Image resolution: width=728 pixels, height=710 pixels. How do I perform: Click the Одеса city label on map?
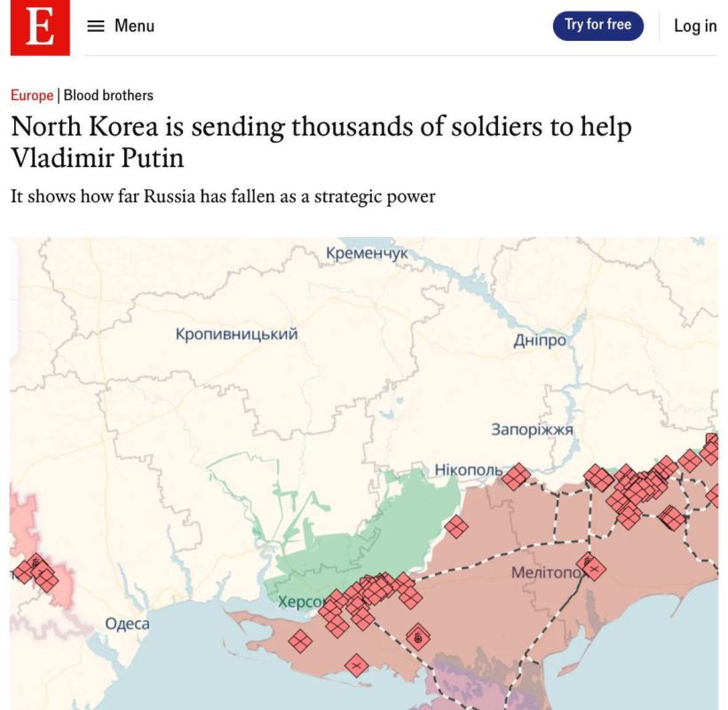click(127, 623)
